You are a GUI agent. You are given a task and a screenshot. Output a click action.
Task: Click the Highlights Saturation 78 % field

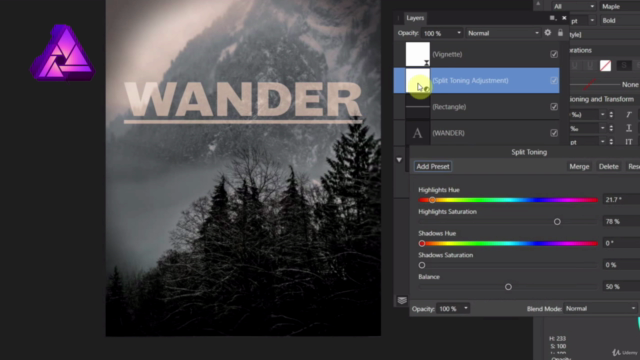pos(621,221)
